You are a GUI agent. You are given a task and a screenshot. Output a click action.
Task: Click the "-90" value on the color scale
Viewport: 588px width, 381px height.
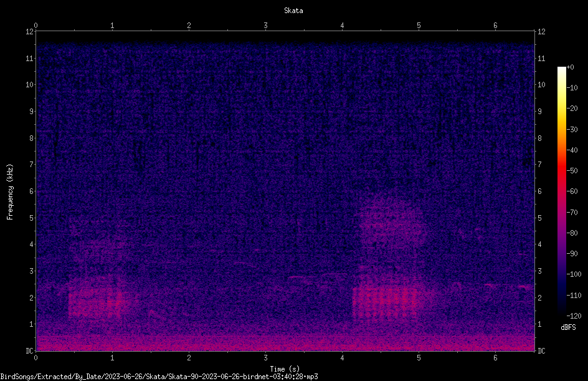point(572,254)
